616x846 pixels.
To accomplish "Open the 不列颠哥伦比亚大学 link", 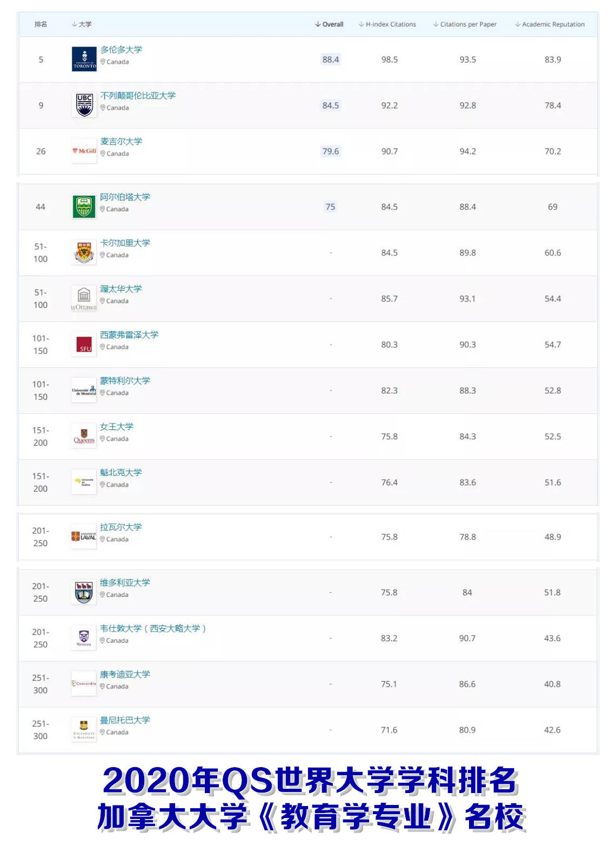I will tap(138, 96).
